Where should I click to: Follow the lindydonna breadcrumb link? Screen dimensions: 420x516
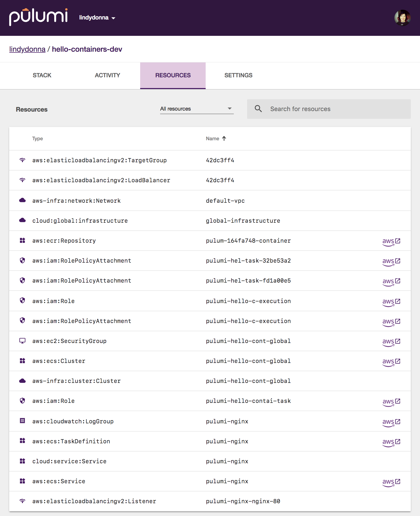(x=27, y=49)
